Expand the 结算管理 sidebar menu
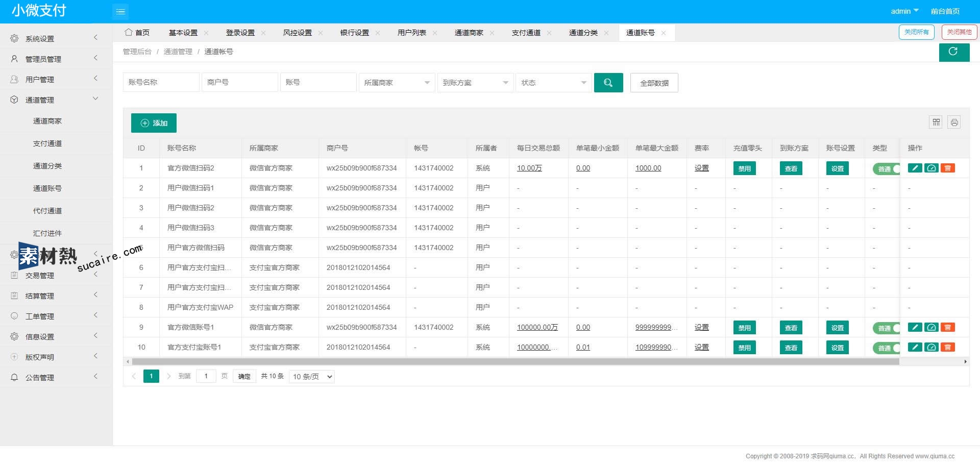 56,296
